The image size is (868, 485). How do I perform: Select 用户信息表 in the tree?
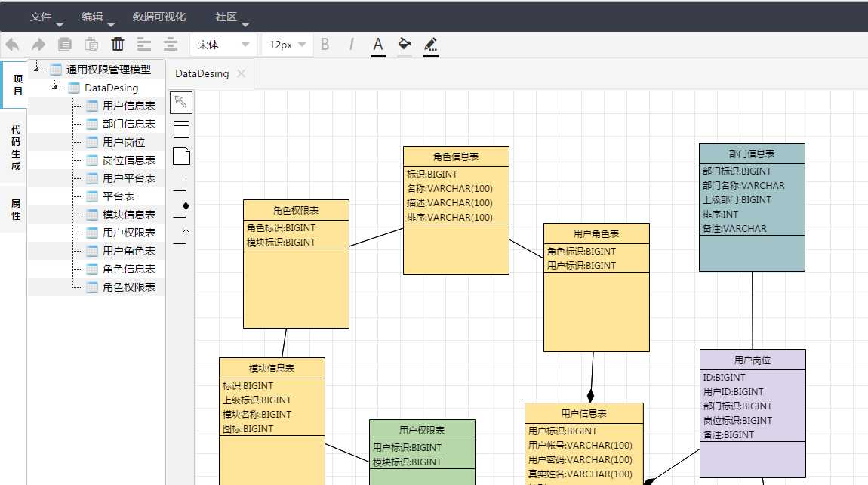tap(129, 105)
